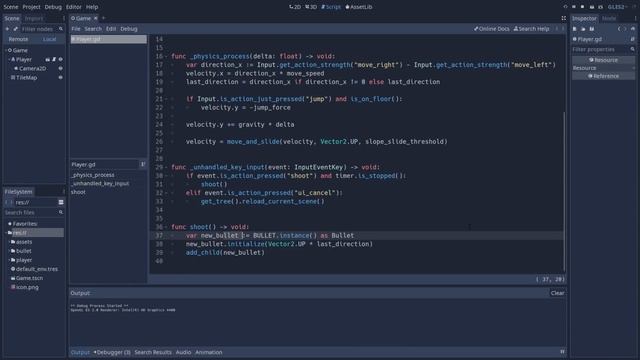
Task: Fold the shoot function at line 36
Action: pyautogui.click(x=167, y=227)
